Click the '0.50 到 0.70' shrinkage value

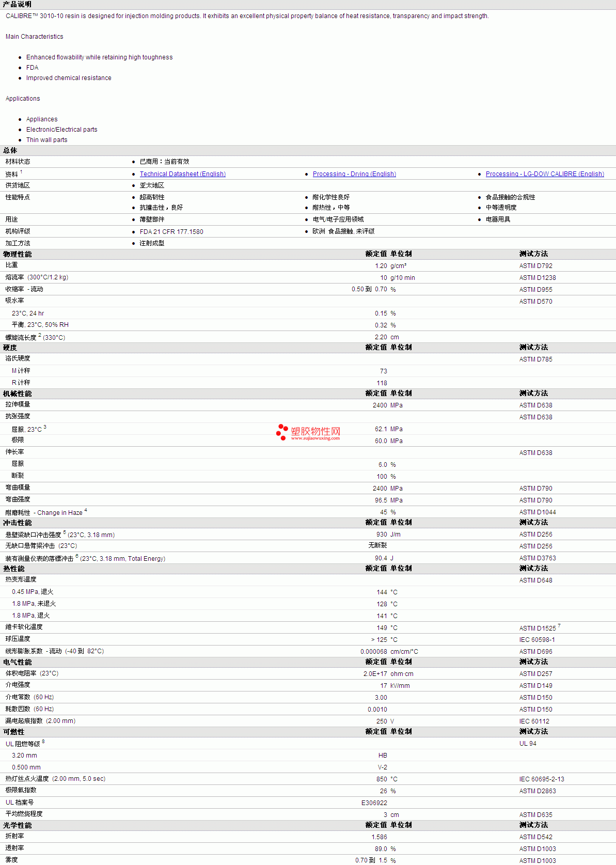(369, 289)
